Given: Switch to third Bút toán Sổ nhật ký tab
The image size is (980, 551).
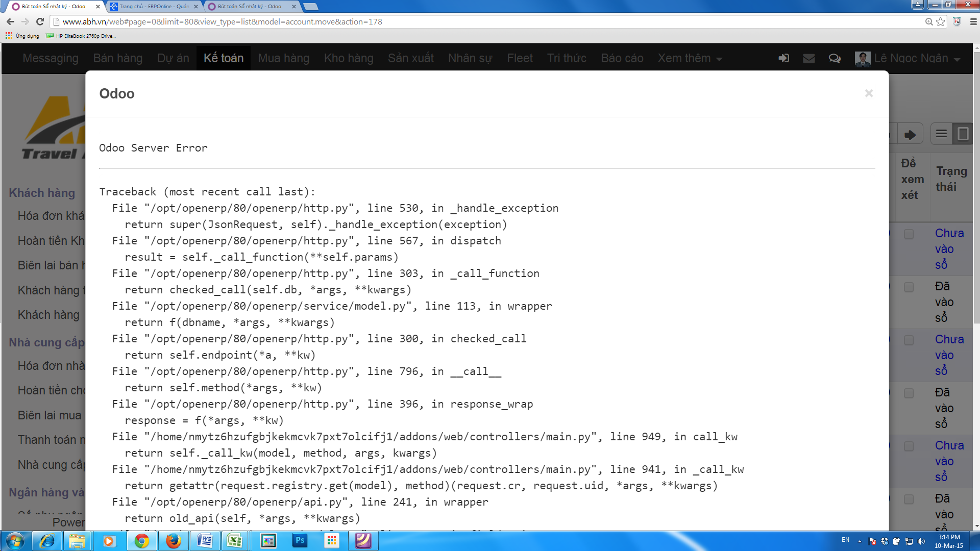Looking at the screenshot, I should pos(249,6).
